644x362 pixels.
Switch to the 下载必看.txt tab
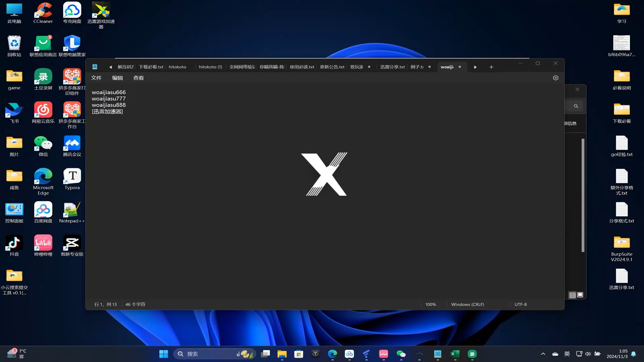click(x=151, y=67)
